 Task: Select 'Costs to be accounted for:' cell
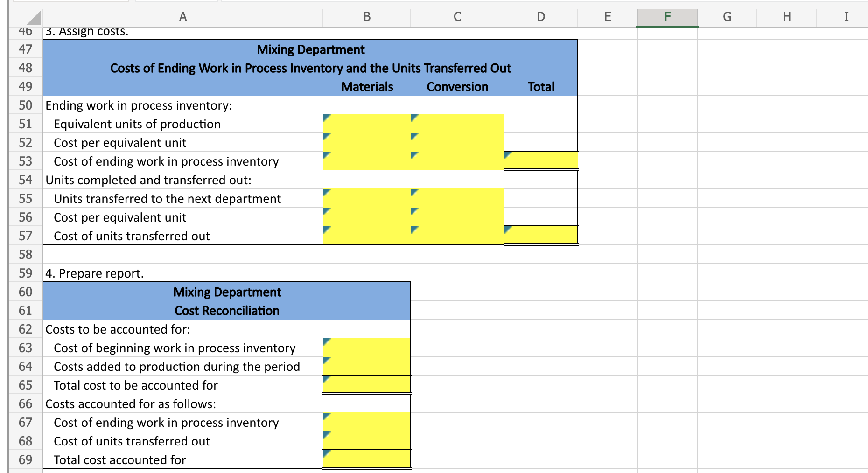click(183, 329)
